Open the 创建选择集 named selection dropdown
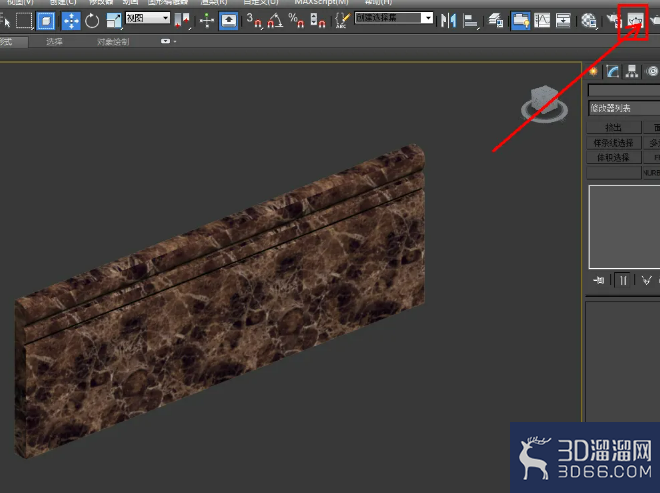The width and height of the screenshot is (660, 493). pyautogui.click(x=394, y=18)
